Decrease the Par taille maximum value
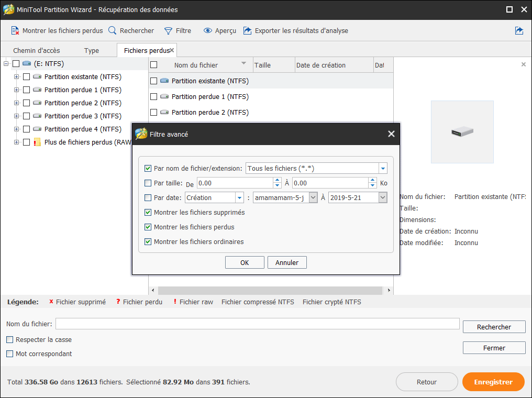Viewport: 532px width, 398px height. tap(372, 185)
